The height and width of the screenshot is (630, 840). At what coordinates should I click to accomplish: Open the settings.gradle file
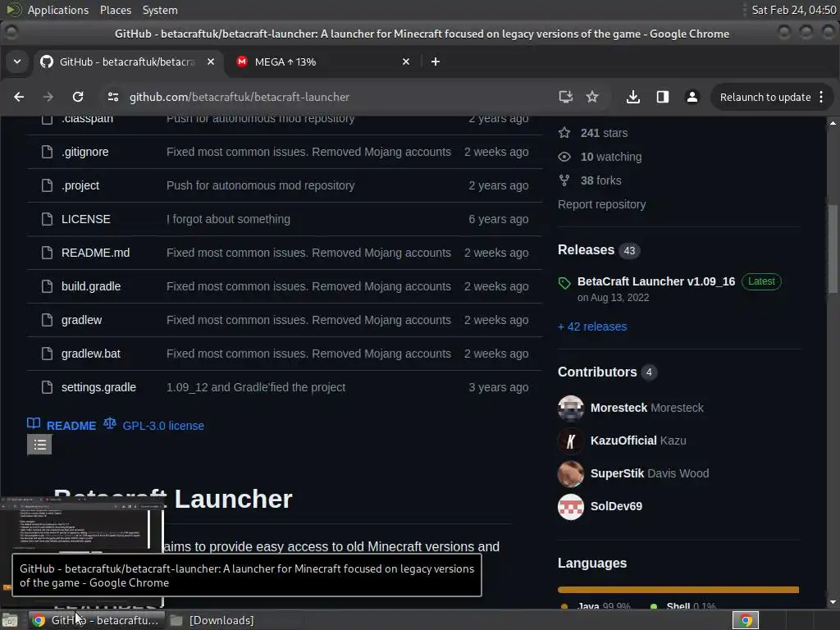point(98,387)
